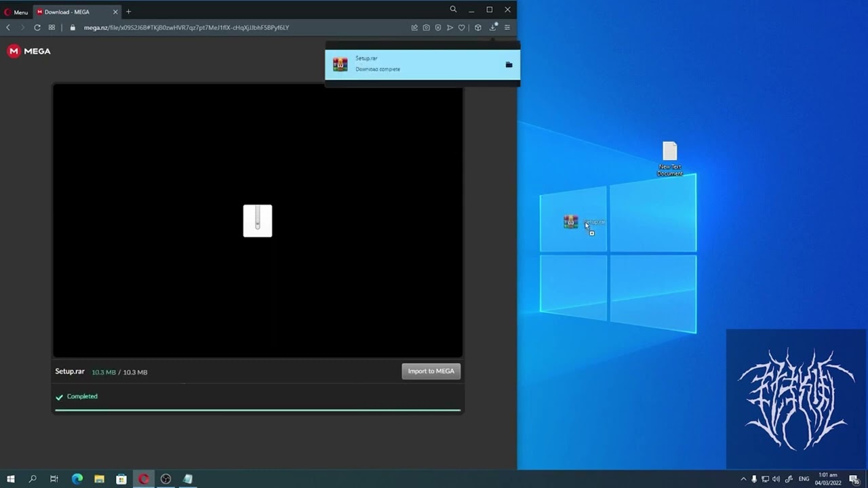This screenshot has height=488, width=868.
Task: Open OBS Studio from taskbar
Action: 166,479
